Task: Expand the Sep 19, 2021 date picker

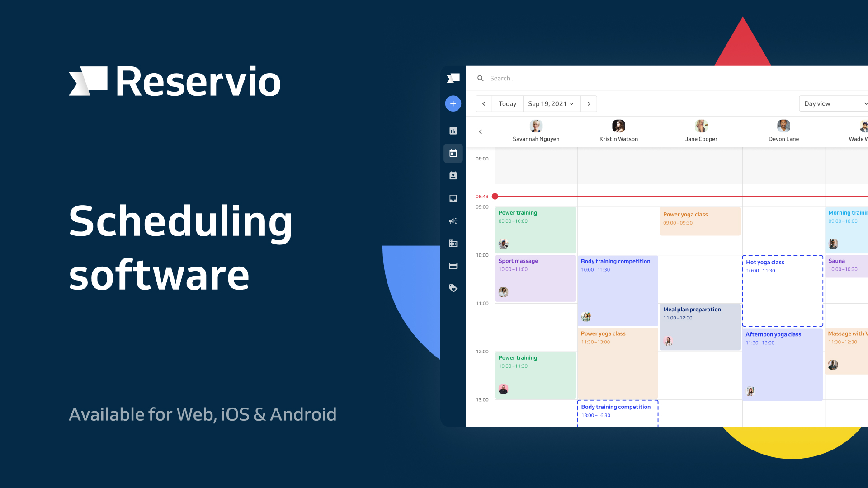Action: coord(550,103)
